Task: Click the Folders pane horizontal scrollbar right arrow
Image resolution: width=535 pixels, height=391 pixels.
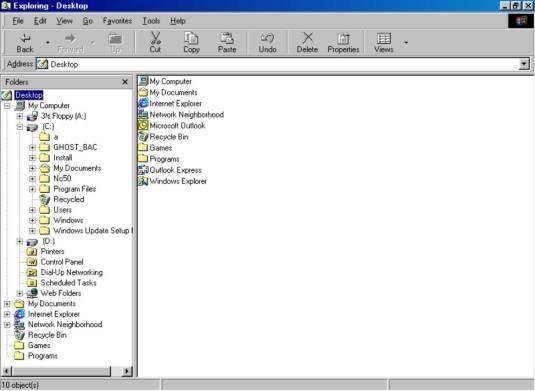Action: point(127,371)
